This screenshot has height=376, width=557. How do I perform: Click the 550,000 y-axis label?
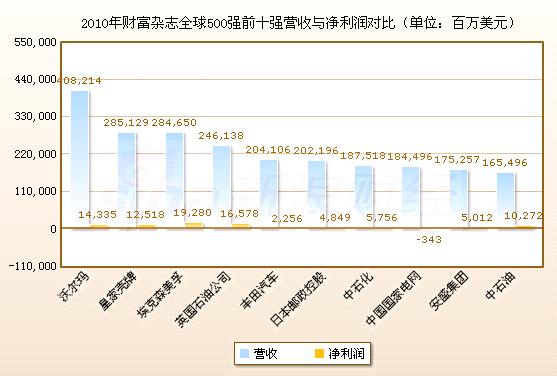[36, 42]
